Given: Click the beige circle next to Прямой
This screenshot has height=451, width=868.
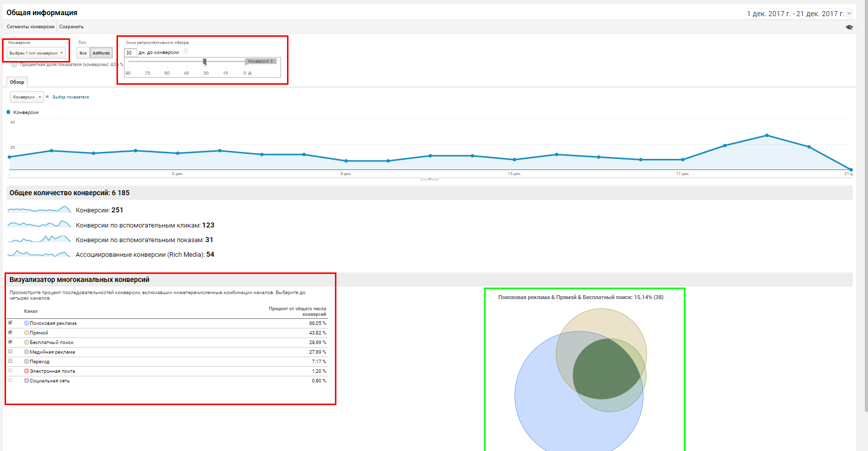Looking at the screenshot, I should tap(27, 332).
